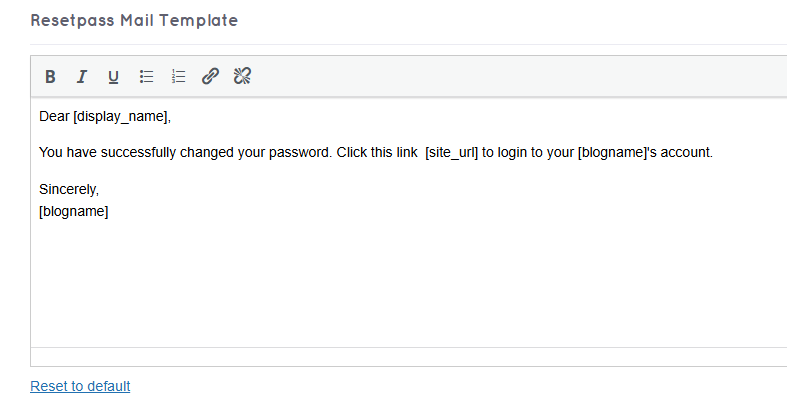
Task: Click the [site_url] placeholder in the message
Action: (x=451, y=153)
